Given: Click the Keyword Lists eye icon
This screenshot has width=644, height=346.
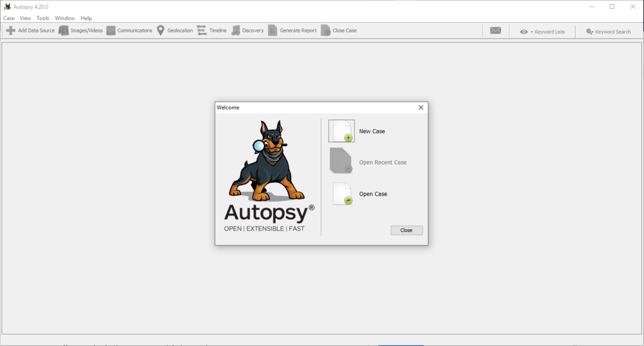Looking at the screenshot, I should tap(524, 32).
